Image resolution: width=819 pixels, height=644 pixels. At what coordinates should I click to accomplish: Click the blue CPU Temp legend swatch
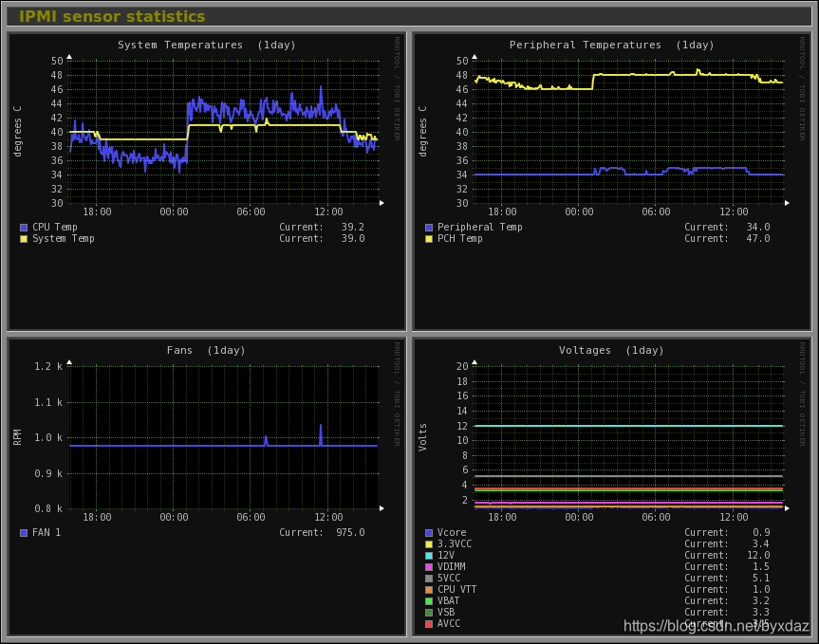(x=24, y=228)
